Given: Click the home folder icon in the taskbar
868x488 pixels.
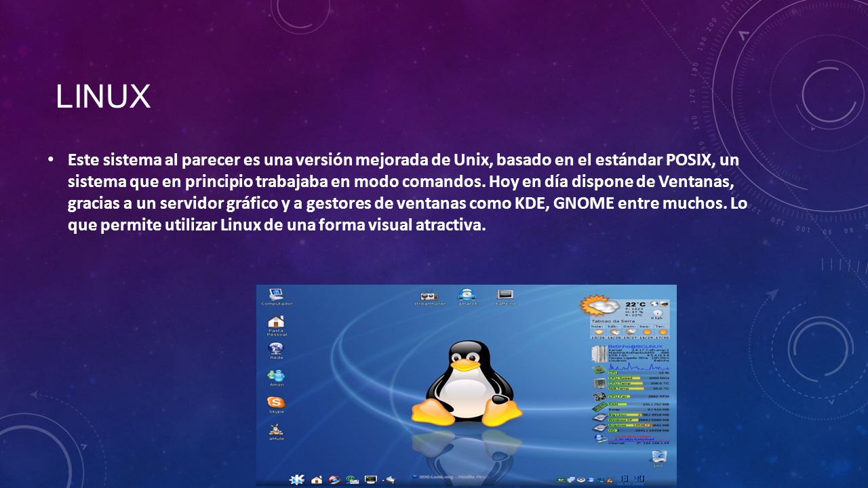Looking at the screenshot, I should (317, 480).
